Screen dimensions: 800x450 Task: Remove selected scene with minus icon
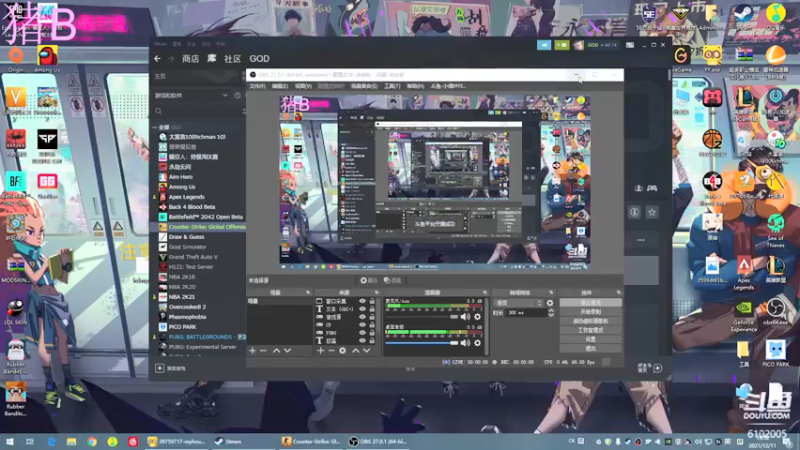[x=263, y=351]
